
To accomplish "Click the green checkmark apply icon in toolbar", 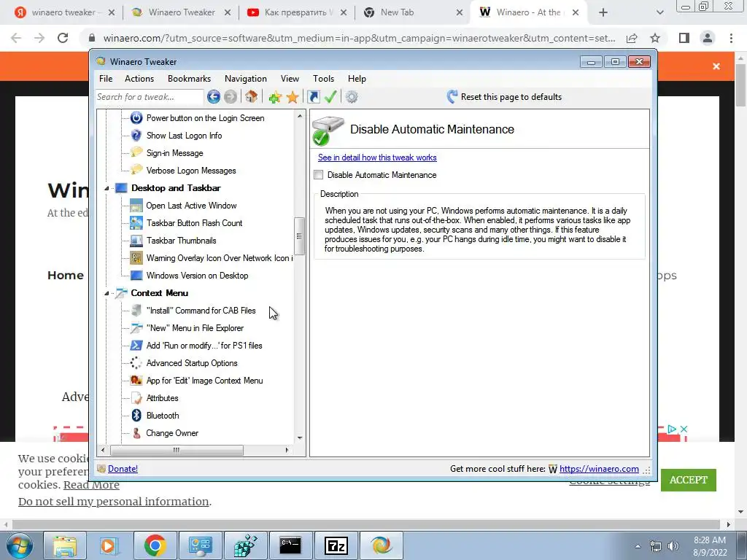I will pyautogui.click(x=330, y=97).
